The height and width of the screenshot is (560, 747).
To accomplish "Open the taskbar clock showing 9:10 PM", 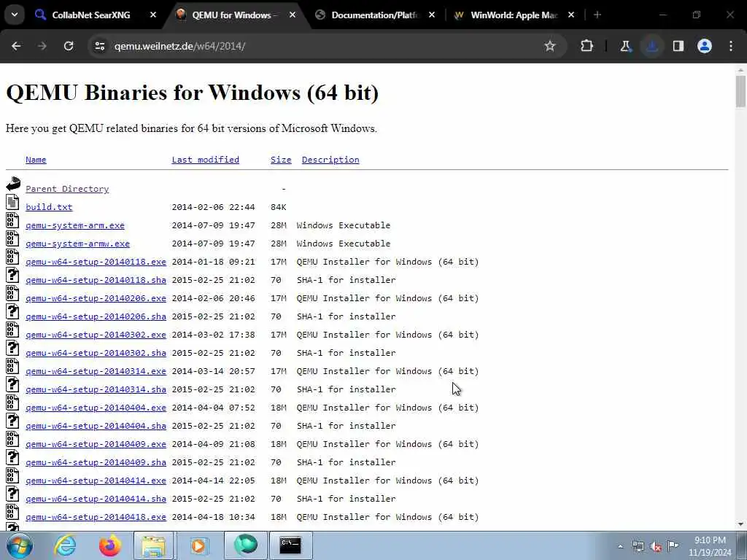I will pyautogui.click(x=710, y=546).
